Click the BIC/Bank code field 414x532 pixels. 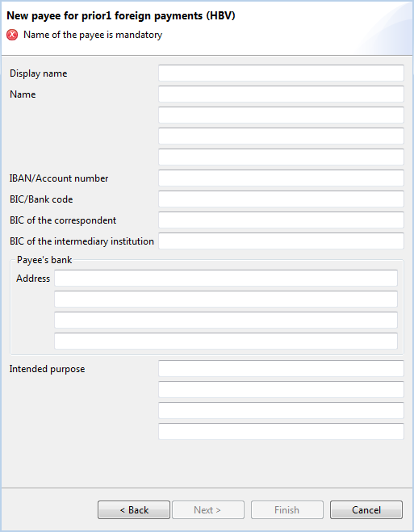pos(281,199)
